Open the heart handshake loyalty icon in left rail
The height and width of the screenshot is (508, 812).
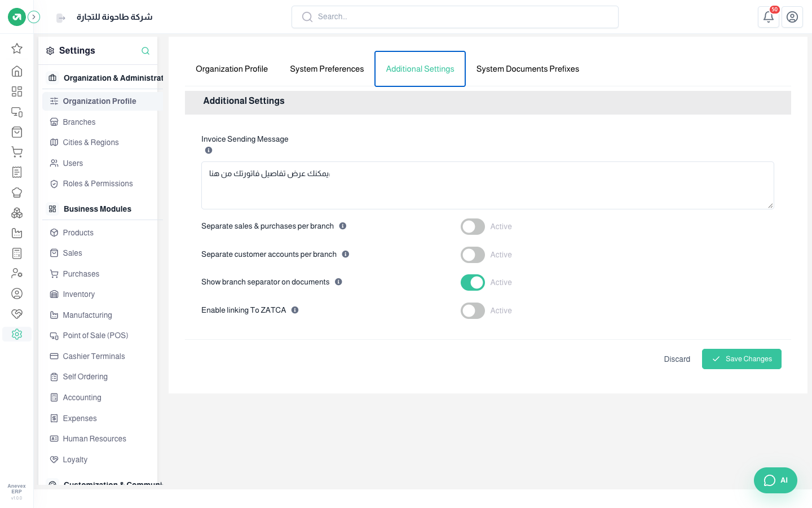[17, 314]
